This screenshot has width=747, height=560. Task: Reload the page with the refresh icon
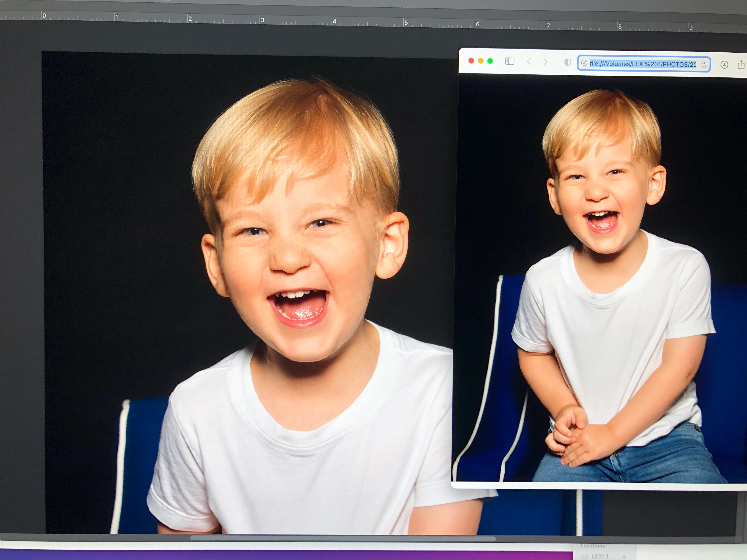point(704,65)
